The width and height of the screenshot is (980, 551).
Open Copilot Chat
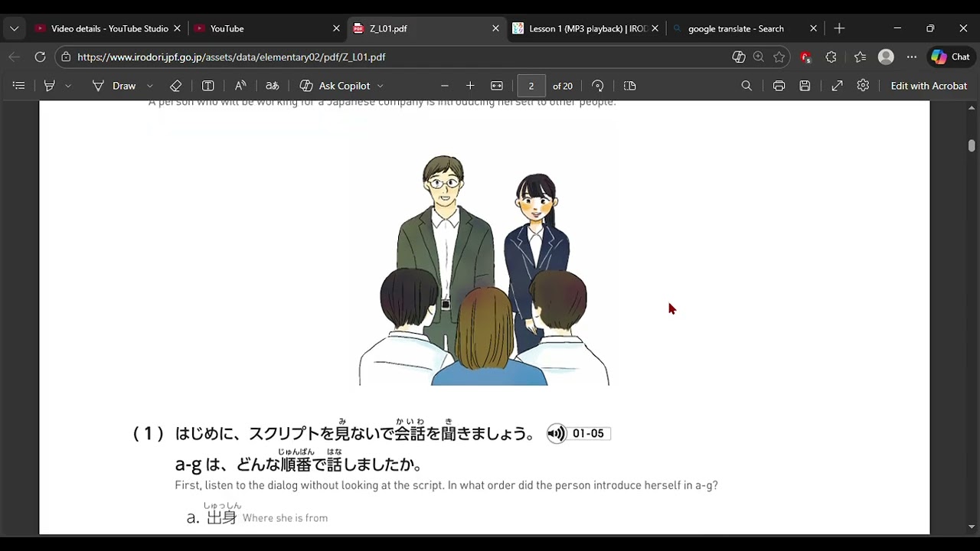(950, 57)
